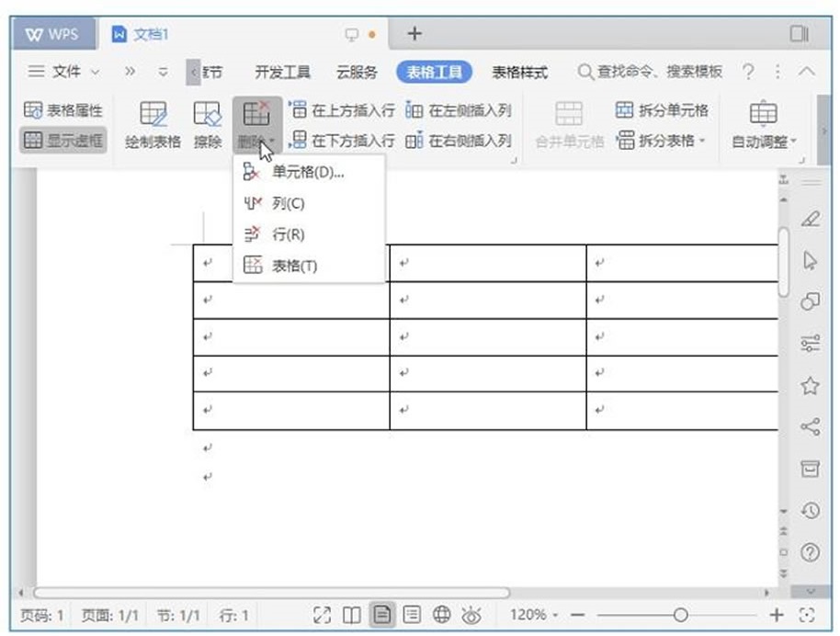
Task: Expand the AutoFit (自动调整) dropdown
Action: coord(764,141)
